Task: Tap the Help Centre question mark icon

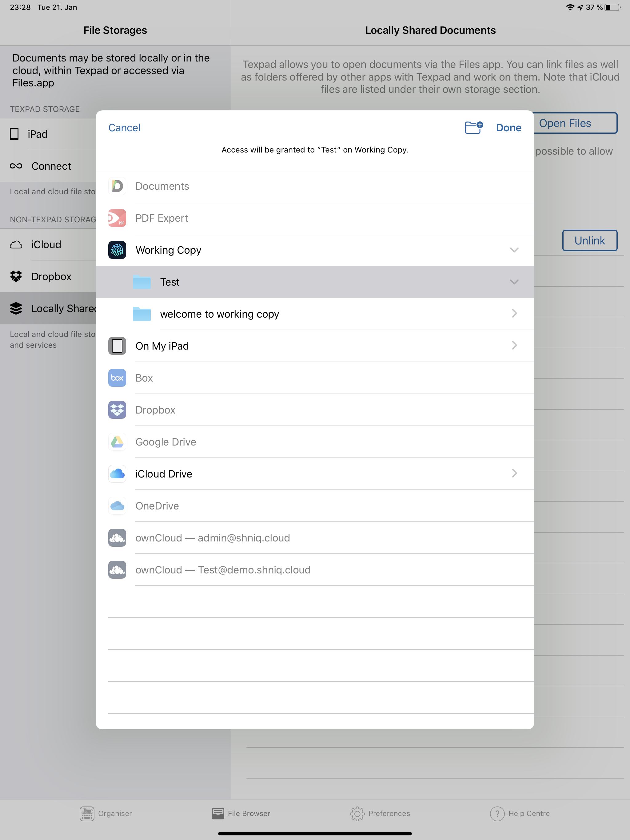Action: pyautogui.click(x=497, y=814)
